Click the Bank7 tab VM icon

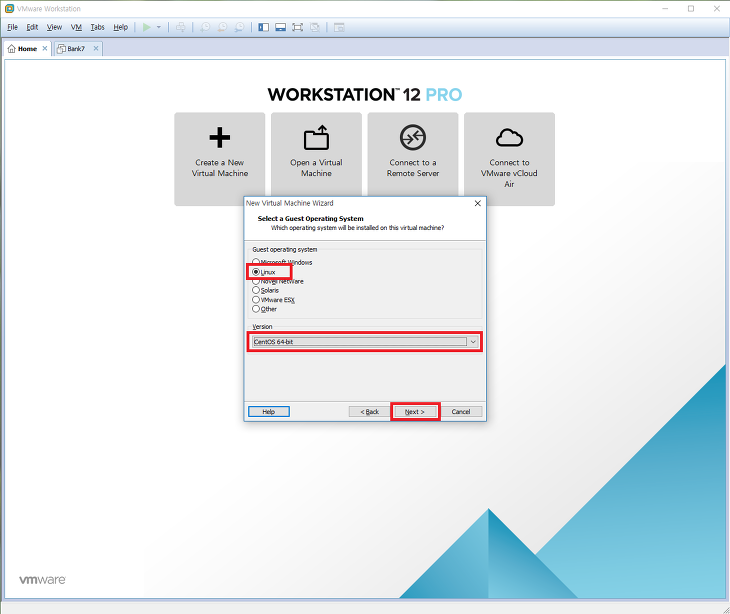click(61, 49)
